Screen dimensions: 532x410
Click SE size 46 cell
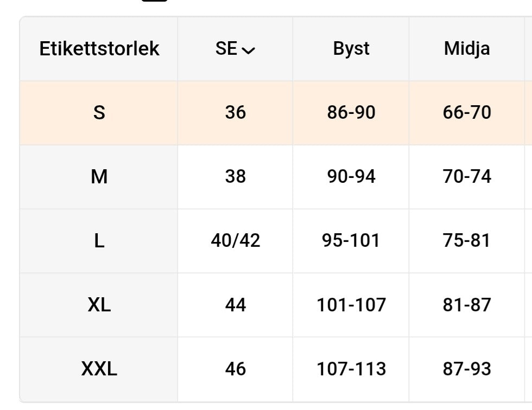coord(235,369)
